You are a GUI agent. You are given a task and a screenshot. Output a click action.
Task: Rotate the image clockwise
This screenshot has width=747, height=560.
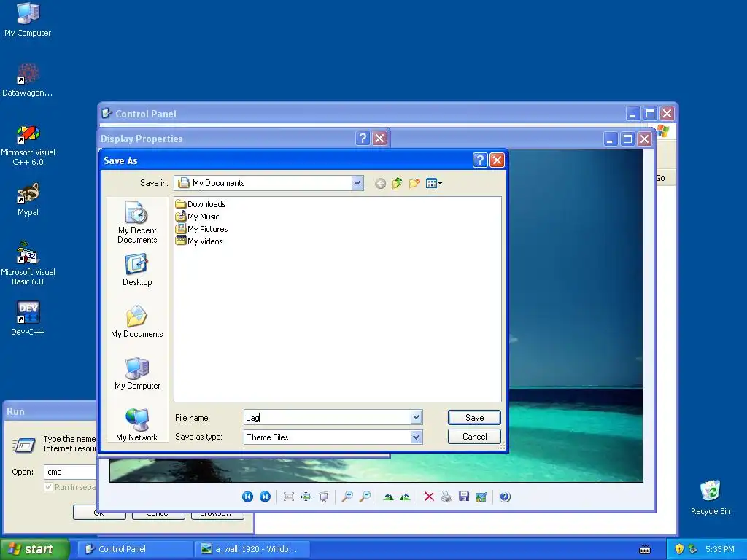pos(388,497)
